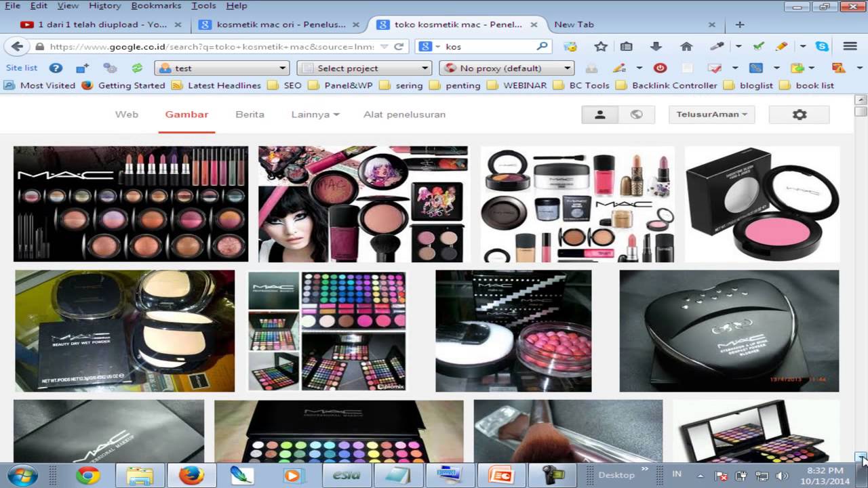Click the red power icon in the toolbar

click(x=660, y=68)
